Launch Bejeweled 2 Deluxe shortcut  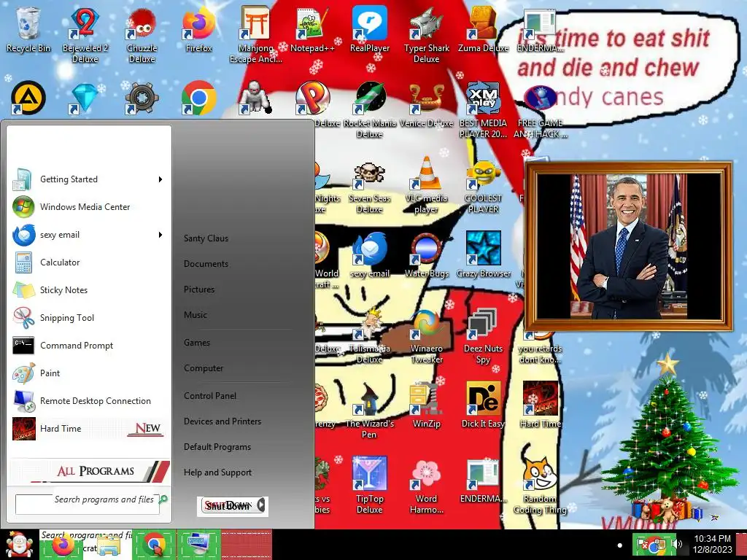click(85, 34)
